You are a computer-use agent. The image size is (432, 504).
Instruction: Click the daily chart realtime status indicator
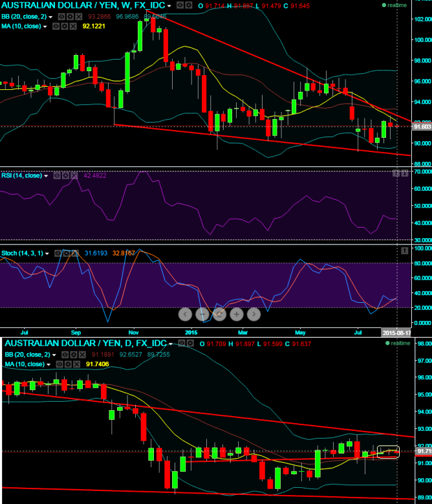tap(398, 344)
